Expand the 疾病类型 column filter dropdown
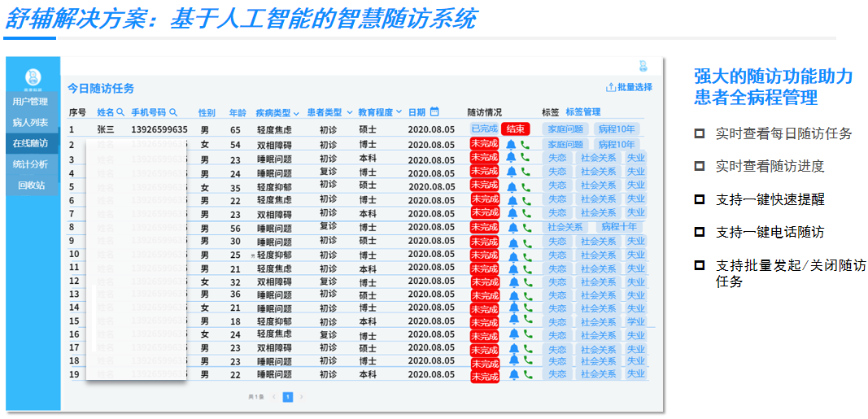Image resolution: width=868 pixels, height=419 pixels. pos(296,113)
